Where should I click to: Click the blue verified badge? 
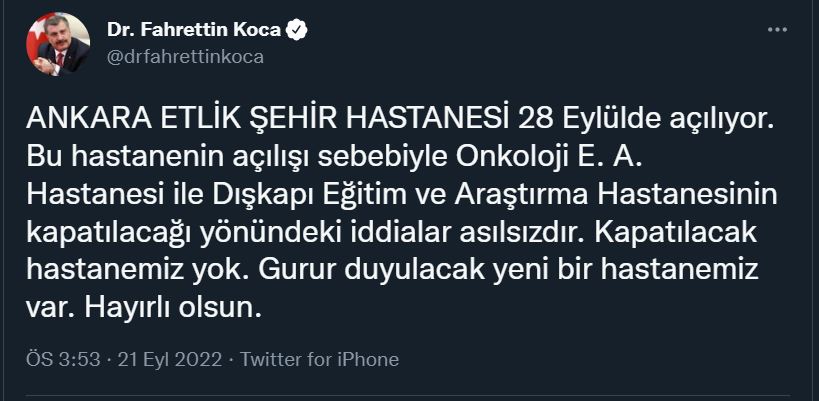point(296,31)
